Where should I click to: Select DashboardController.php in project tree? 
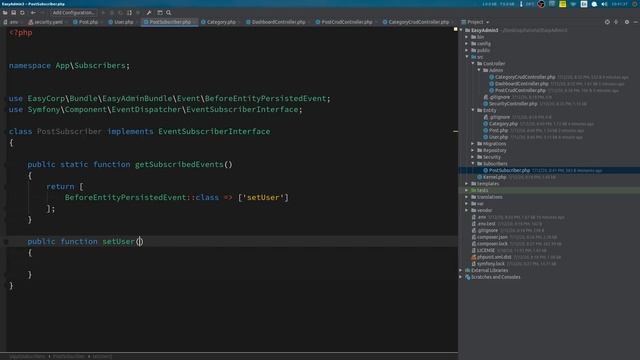[x=522, y=84]
